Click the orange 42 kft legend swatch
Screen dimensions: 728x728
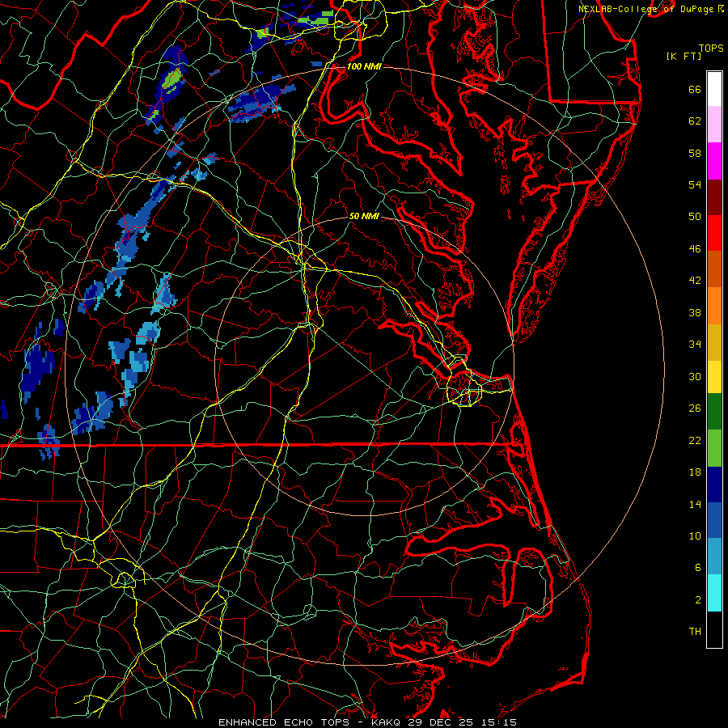click(714, 306)
